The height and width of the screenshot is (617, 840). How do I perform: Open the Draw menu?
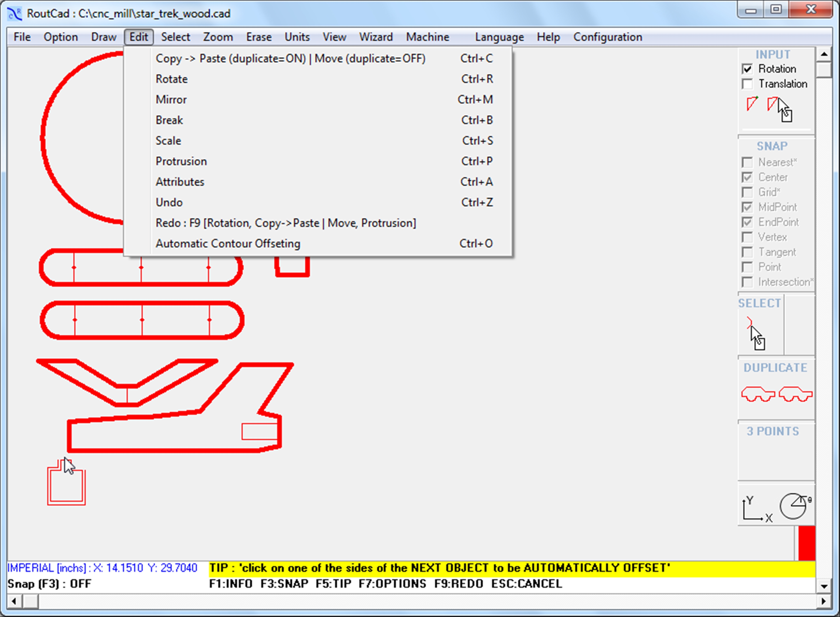103,37
